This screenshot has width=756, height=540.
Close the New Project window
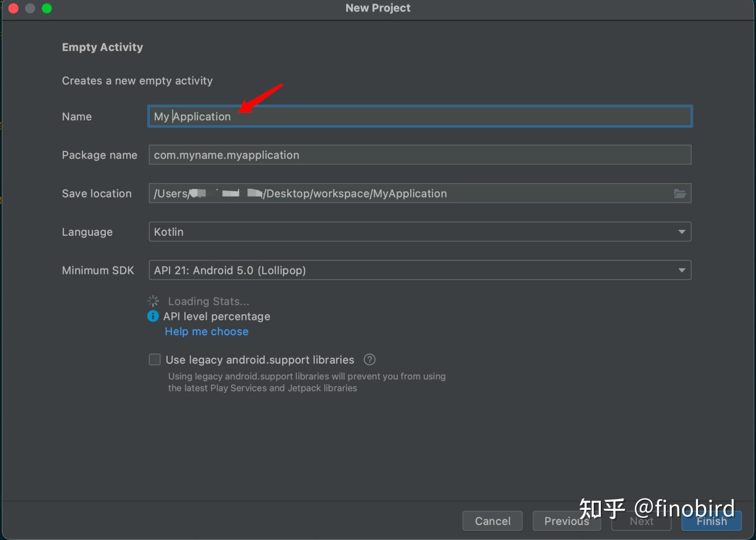pos(14,8)
